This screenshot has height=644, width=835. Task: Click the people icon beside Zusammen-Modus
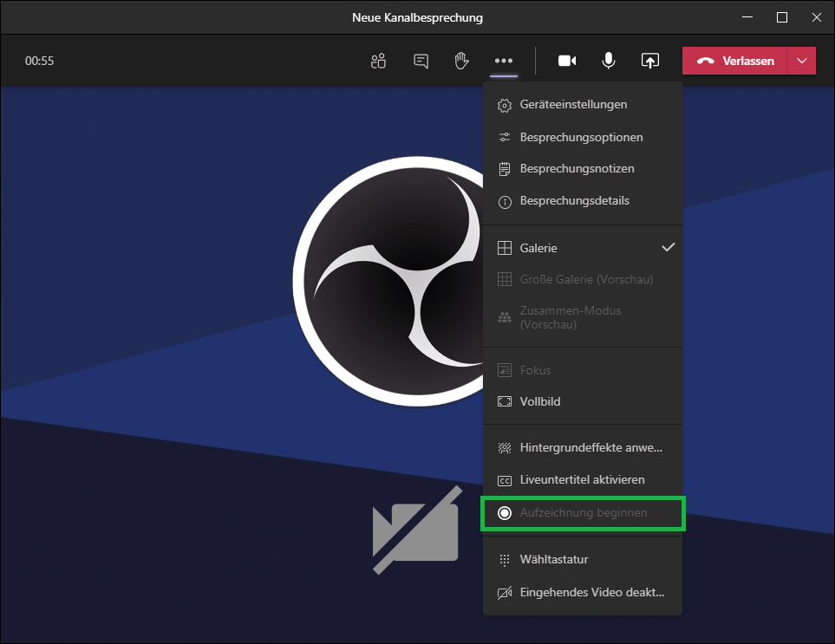(x=505, y=318)
